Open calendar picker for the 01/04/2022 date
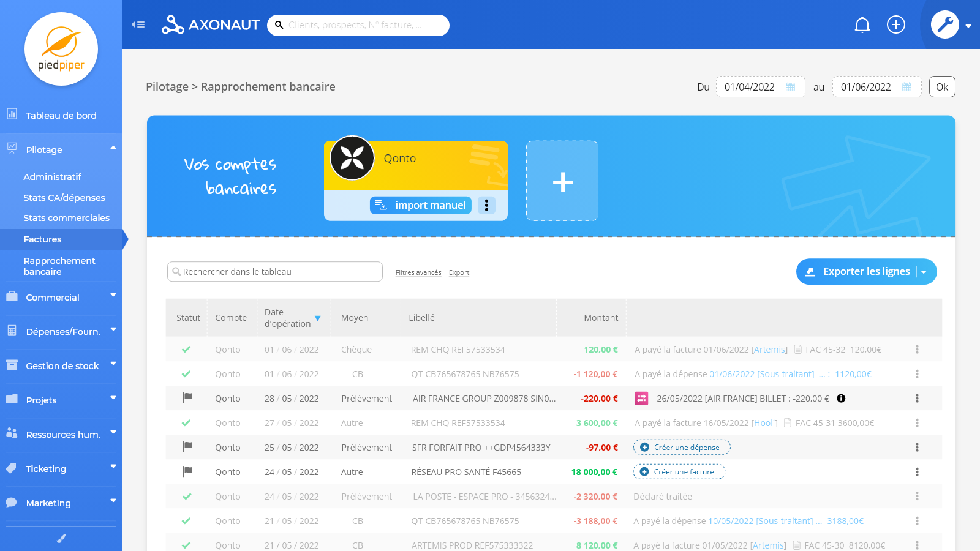This screenshot has width=980, height=551. (x=790, y=87)
